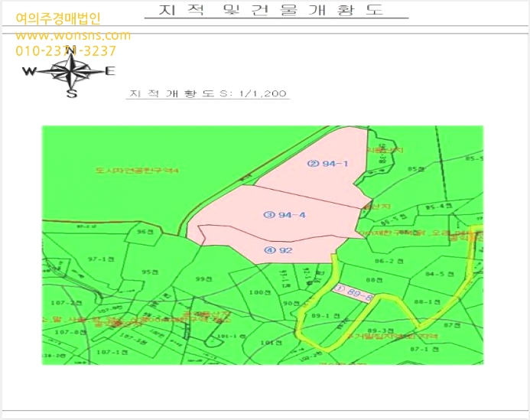Click parcel label 88-1전

click(x=428, y=301)
